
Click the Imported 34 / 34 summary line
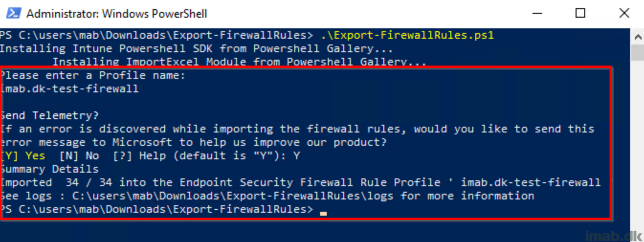pyautogui.click(x=300, y=183)
